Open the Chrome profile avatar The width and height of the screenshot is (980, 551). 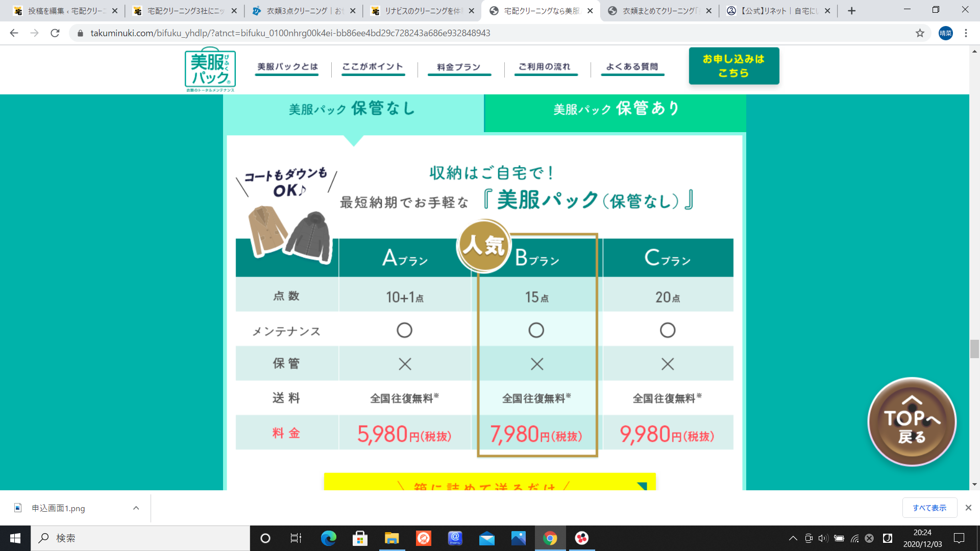click(x=945, y=33)
